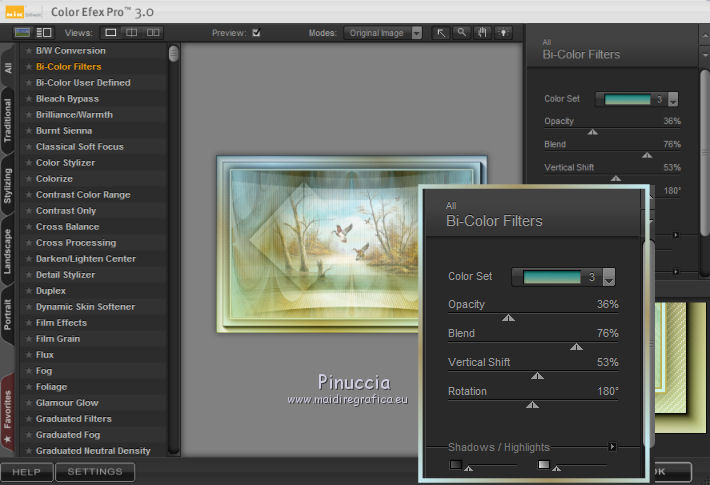This screenshot has width=710, height=485.
Task: Toggle the Preview checkbox
Action: [256, 32]
